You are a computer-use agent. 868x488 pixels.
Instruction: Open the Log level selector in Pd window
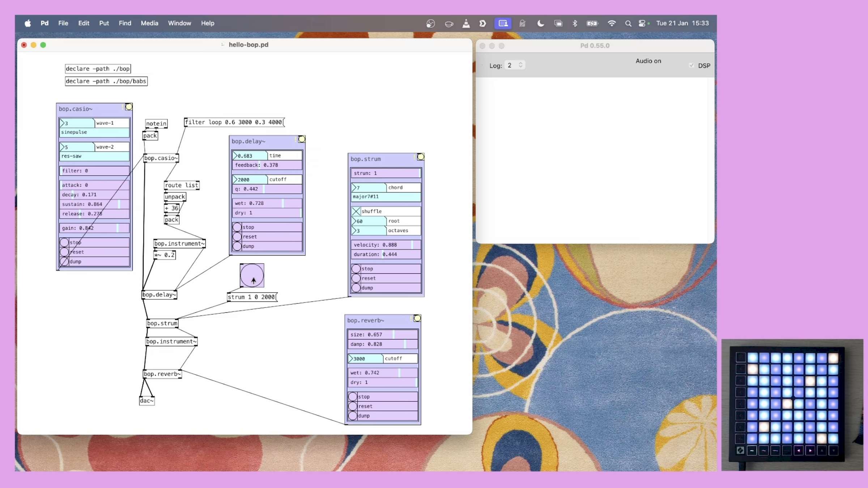(x=514, y=65)
